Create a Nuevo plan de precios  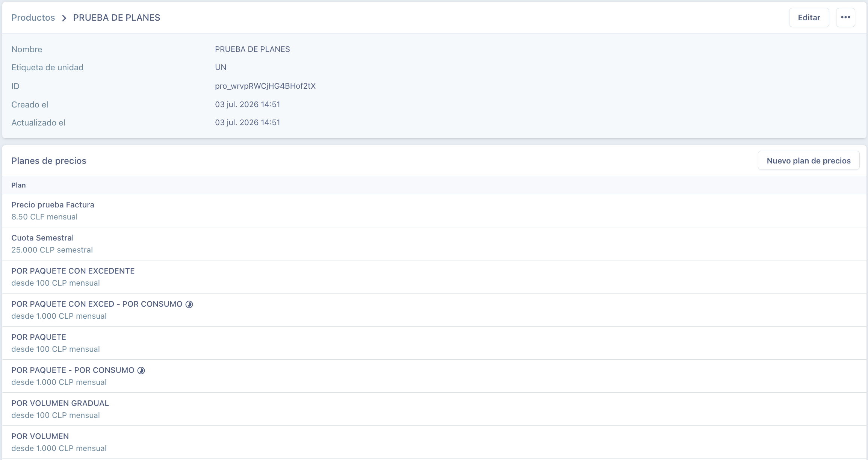coord(809,160)
